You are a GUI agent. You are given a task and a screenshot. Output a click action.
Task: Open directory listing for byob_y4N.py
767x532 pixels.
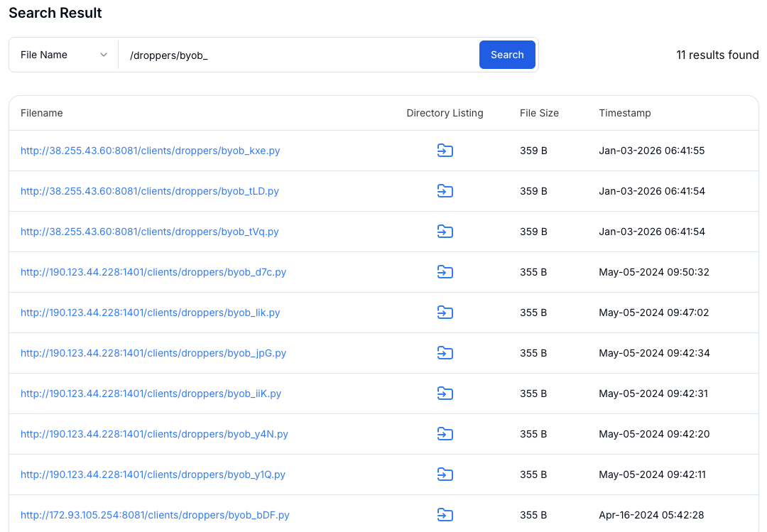445,434
